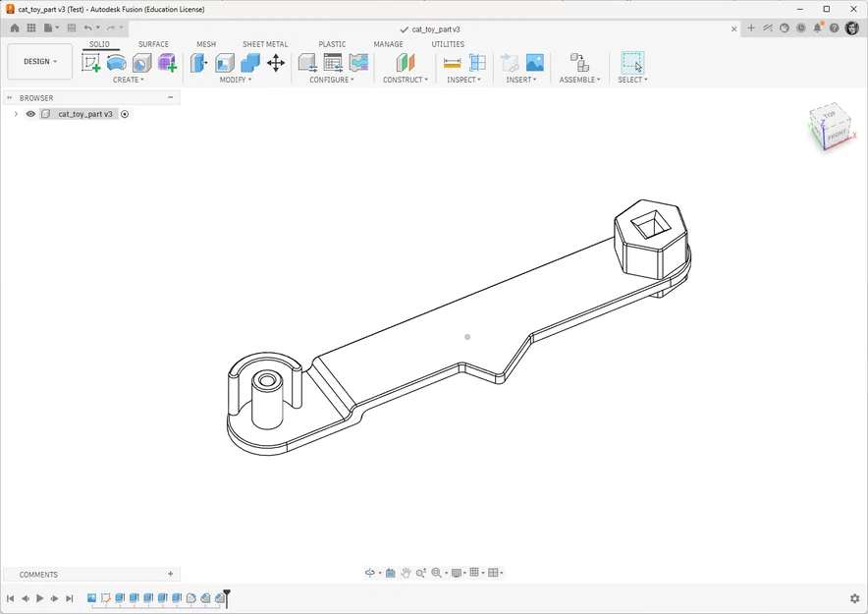
Task: Open the INSERT dropdown
Action: (x=521, y=80)
